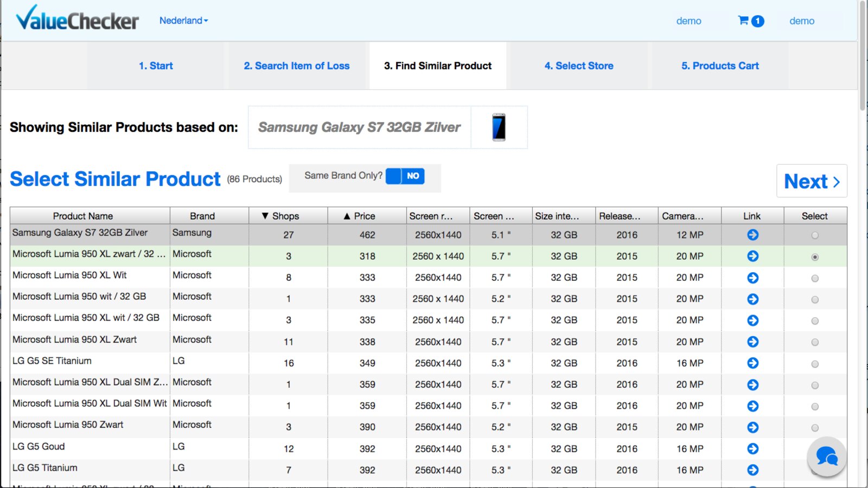
Task: Open link arrow for Lumia 950 XL Dual SIM Wit
Action: [x=752, y=406]
